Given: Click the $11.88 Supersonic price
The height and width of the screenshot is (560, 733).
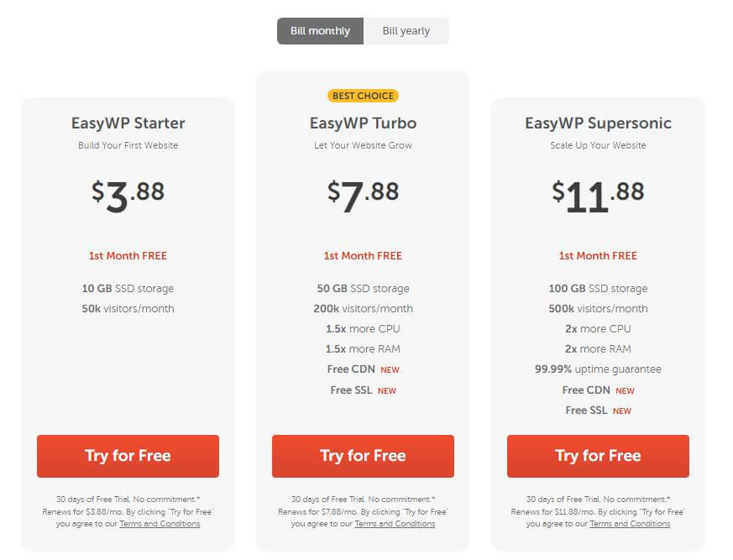Looking at the screenshot, I should tap(598, 196).
